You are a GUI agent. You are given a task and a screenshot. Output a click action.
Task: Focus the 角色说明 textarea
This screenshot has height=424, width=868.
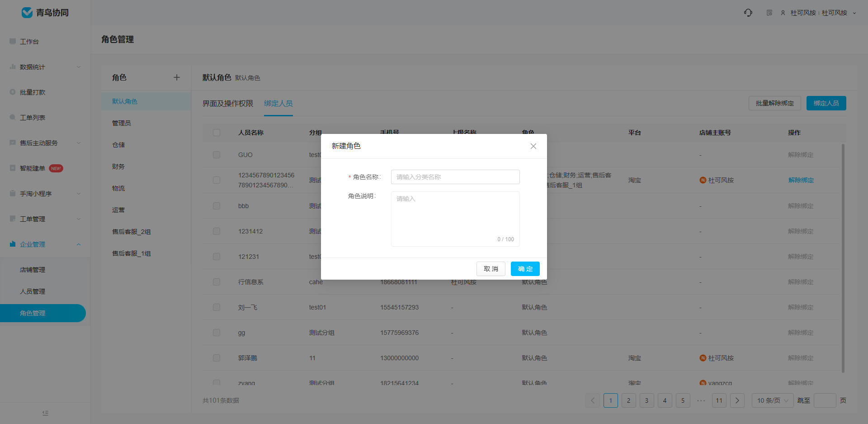click(x=455, y=219)
